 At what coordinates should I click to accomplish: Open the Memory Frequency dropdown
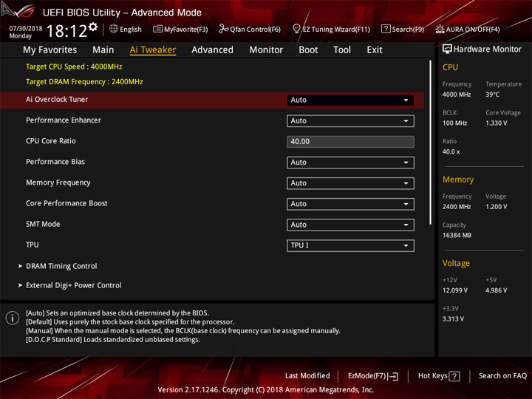pyautogui.click(x=350, y=183)
